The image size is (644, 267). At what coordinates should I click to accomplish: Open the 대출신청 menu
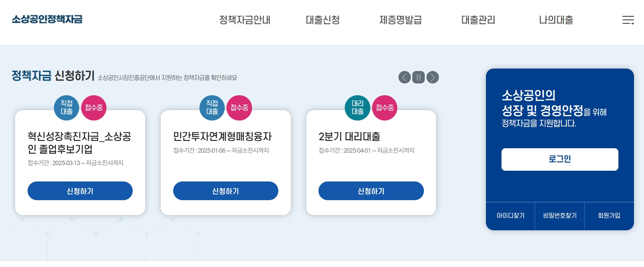point(323,20)
